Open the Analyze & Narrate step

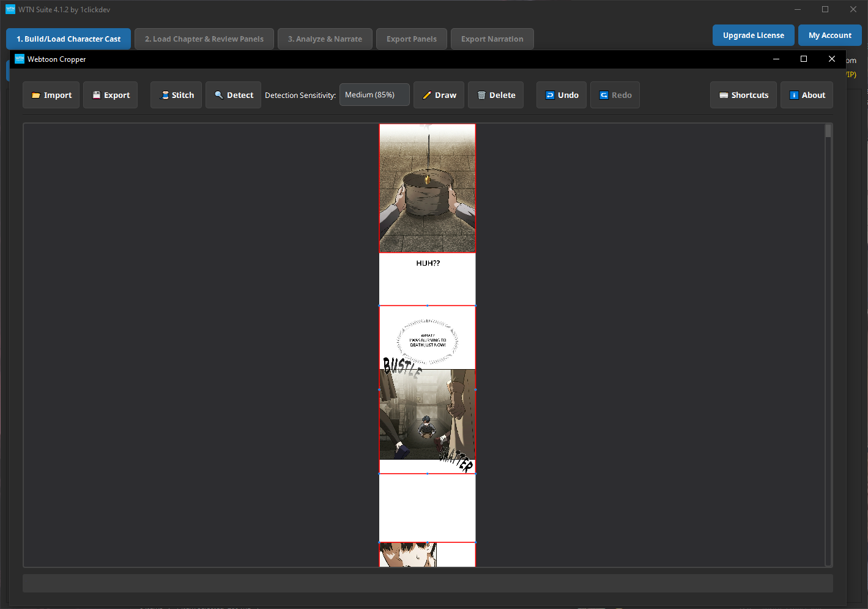[325, 39]
